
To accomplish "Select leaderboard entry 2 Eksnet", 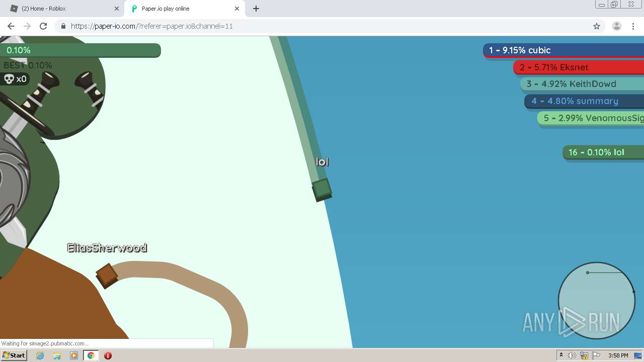I will (579, 67).
